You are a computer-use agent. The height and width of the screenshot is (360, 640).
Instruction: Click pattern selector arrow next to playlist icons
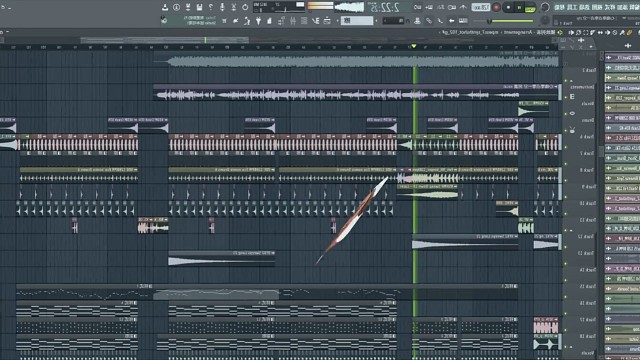tap(337, 20)
